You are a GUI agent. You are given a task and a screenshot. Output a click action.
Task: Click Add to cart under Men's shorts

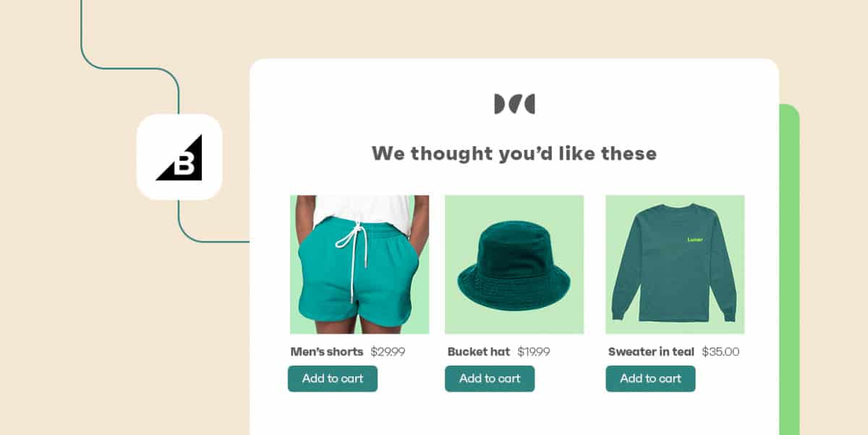coord(332,378)
